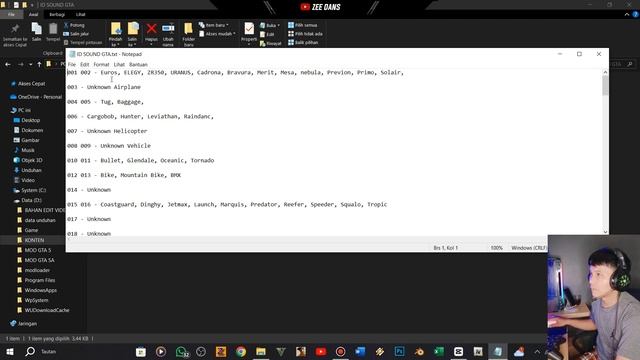Click the taskbar search icon

point(30,351)
